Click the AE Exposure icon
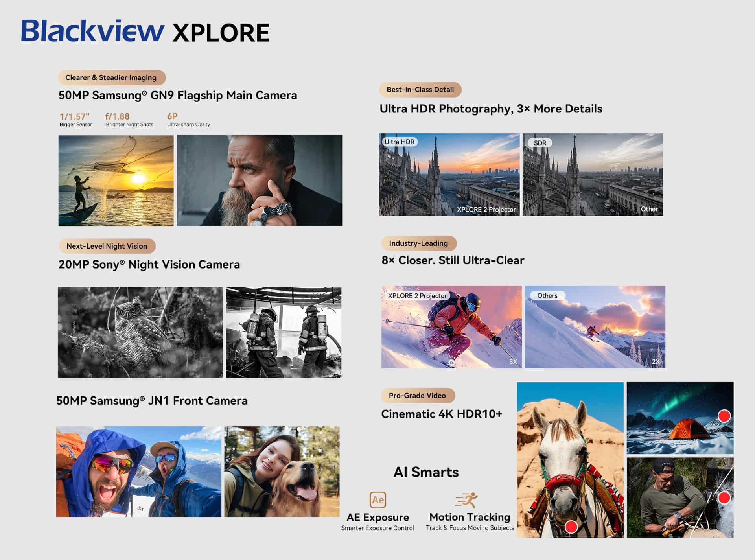Viewport: 755px width, 560px height. point(377,500)
